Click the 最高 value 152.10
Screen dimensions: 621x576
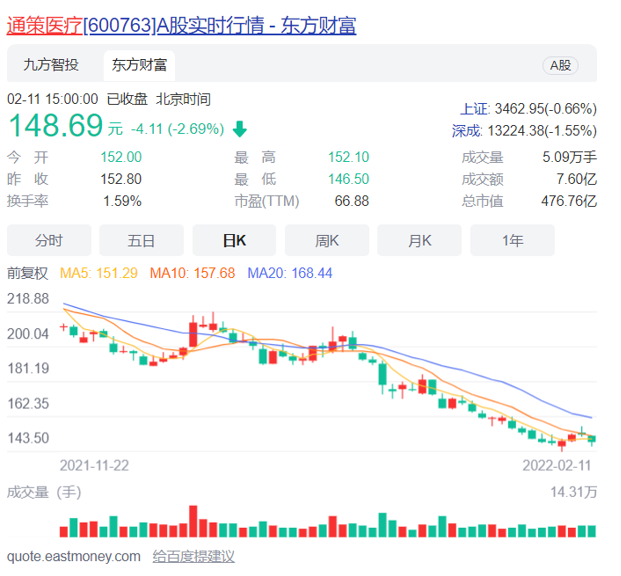coord(349,157)
